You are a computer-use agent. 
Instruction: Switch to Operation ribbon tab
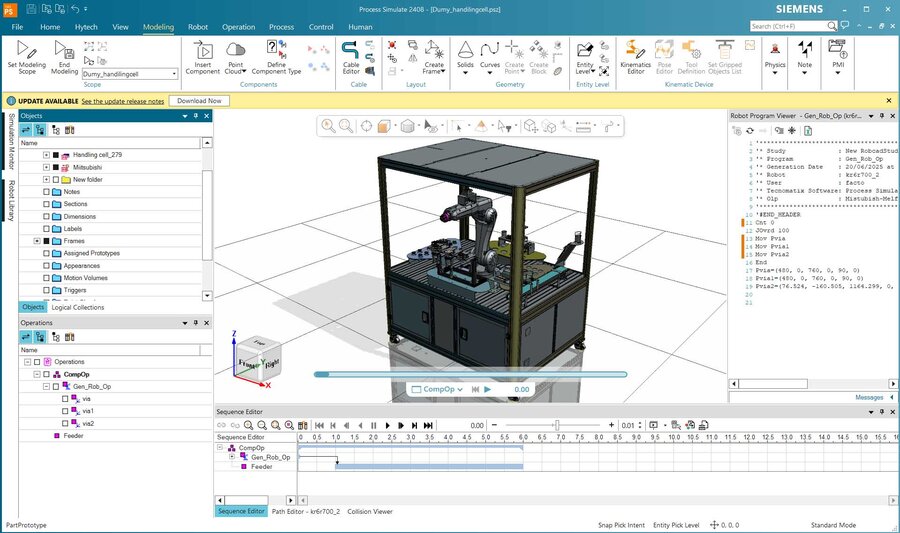coord(238,27)
